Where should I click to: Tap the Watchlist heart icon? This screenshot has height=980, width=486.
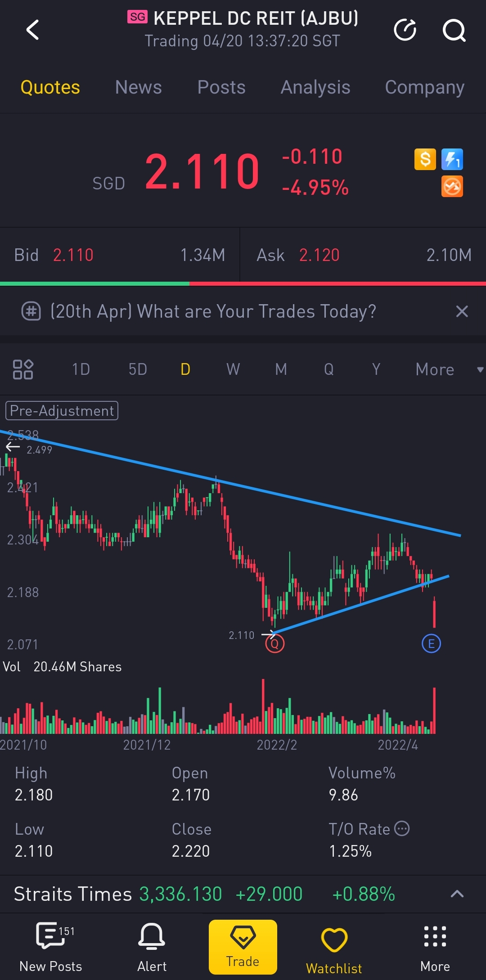click(x=334, y=940)
